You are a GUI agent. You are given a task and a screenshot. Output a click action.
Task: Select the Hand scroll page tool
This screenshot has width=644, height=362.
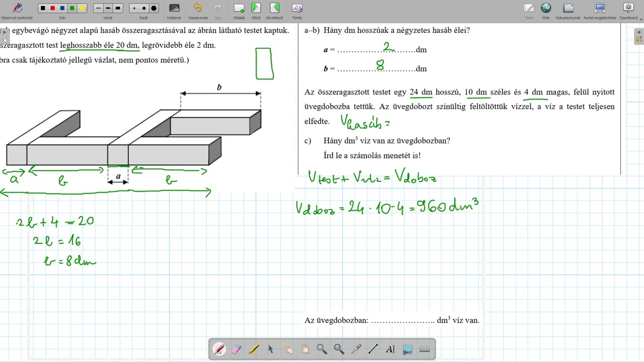tap(305, 349)
